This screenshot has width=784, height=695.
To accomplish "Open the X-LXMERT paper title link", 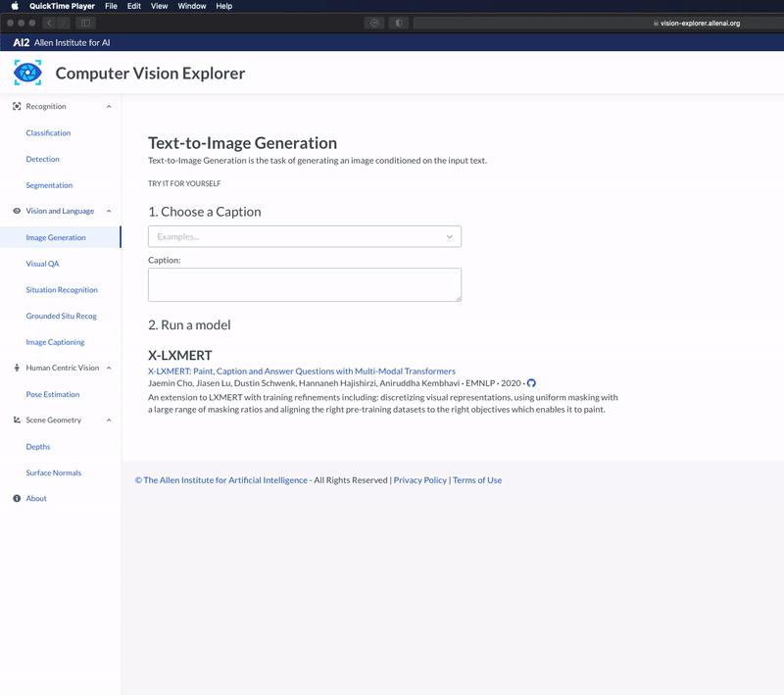I will coord(302,371).
